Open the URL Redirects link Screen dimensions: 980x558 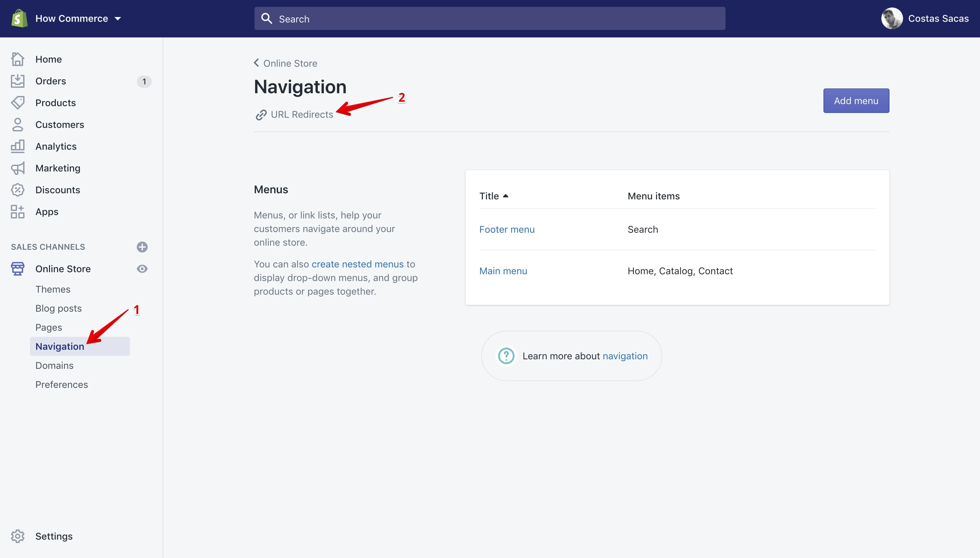302,114
